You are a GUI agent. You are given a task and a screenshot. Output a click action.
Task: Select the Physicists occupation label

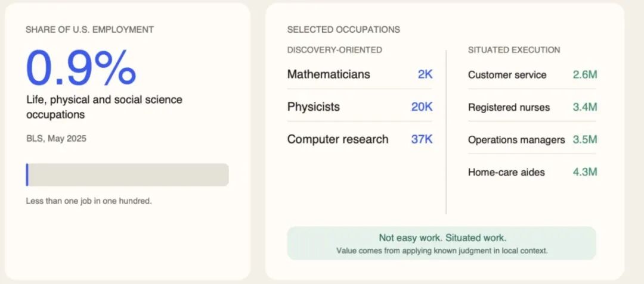(x=314, y=107)
